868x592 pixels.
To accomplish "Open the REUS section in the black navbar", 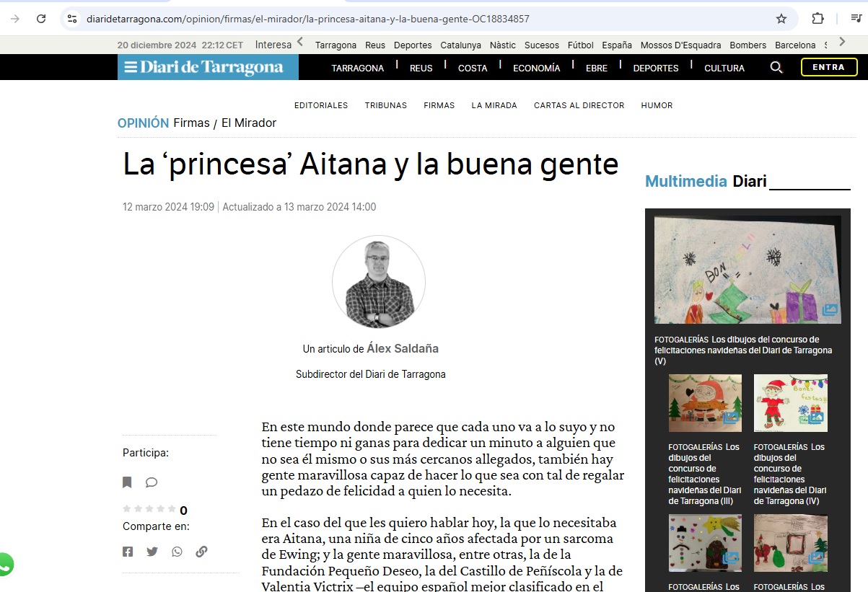I will pyautogui.click(x=421, y=69).
